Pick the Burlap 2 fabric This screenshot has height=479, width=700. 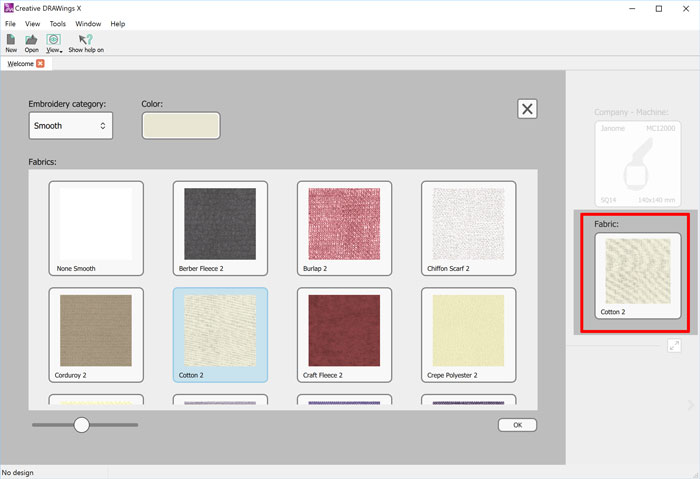344,228
